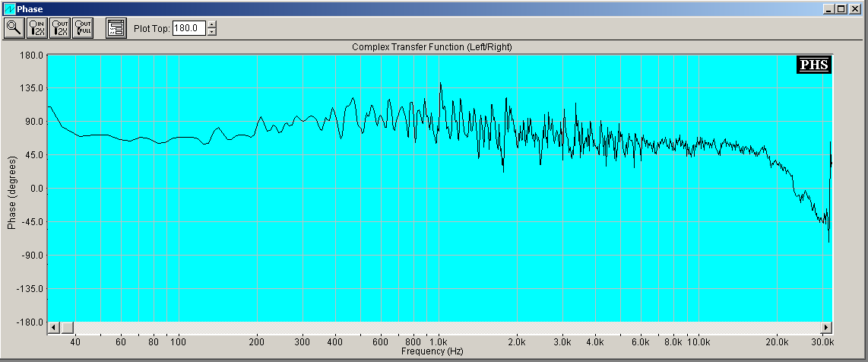Minimize the Phase window
Viewport: 868px width, 362px height.
(x=830, y=9)
